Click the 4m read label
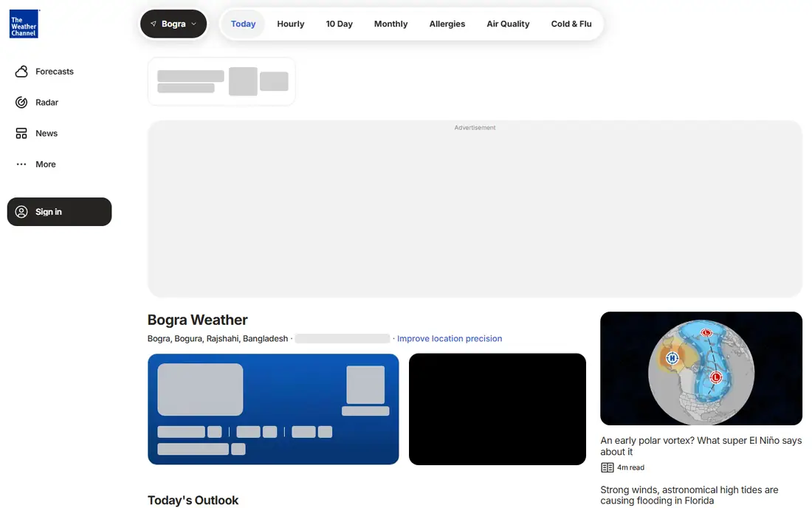The height and width of the screenshot is (508, 812). pos(630,467)
